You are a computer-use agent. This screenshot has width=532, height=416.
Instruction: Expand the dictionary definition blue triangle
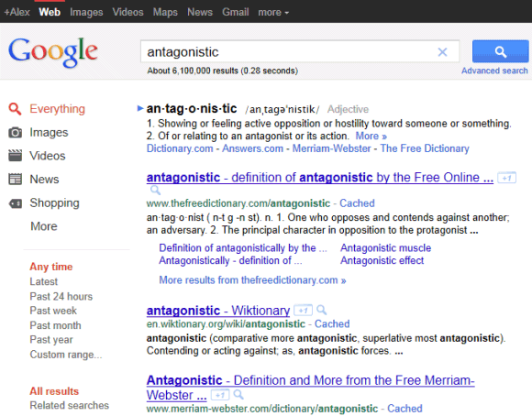click(140, 108)
